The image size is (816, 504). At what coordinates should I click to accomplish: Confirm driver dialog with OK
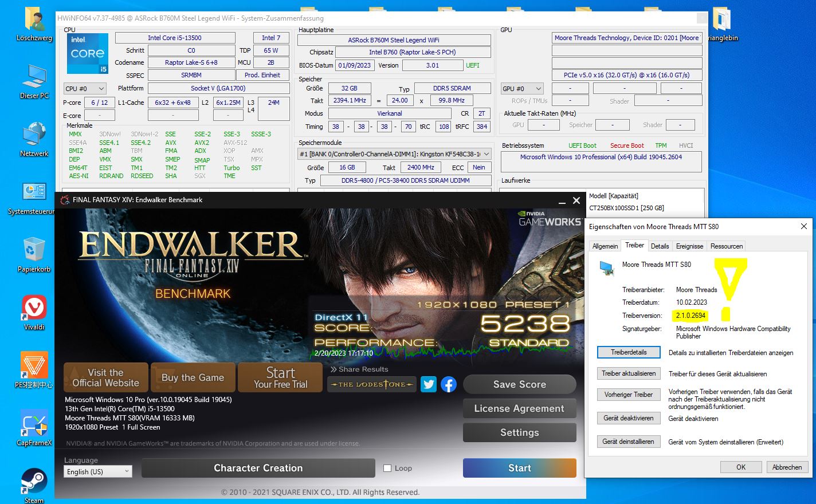pyautogui.click(x=741, y=467)
